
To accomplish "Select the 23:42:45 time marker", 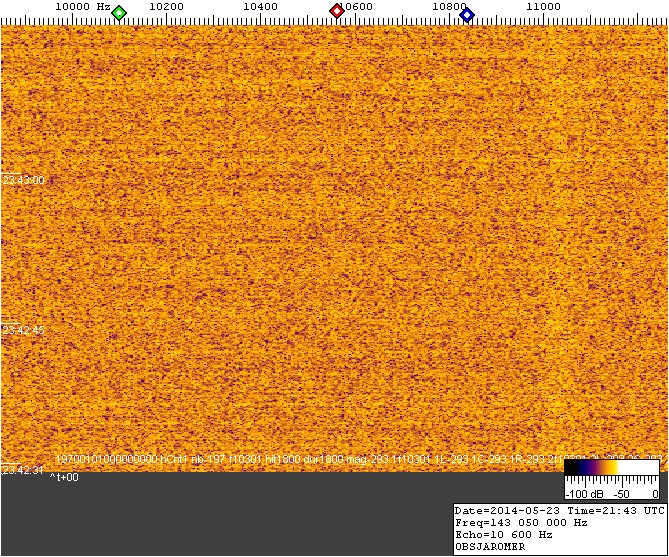I will click(x=24, y=329).
